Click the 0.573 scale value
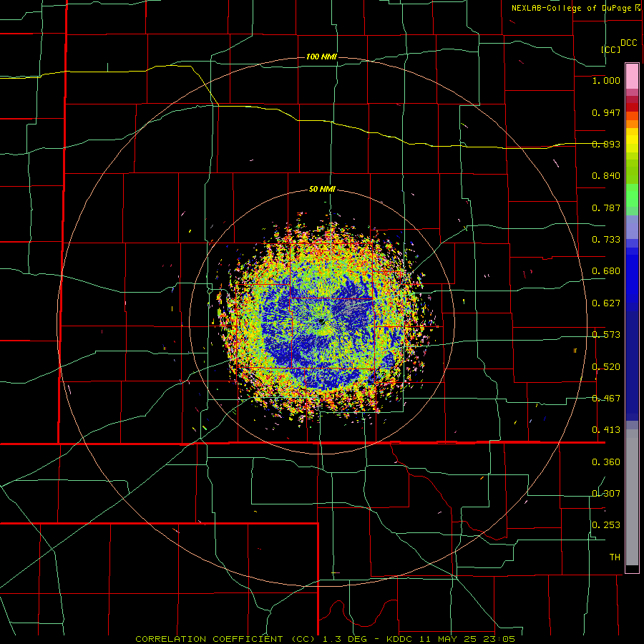The width and height of the screenshot is (644, 644). (x=606, y=335)
